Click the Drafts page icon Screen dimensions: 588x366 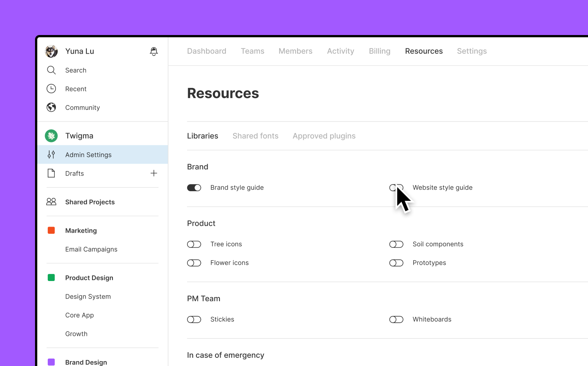tap(51, 173)
